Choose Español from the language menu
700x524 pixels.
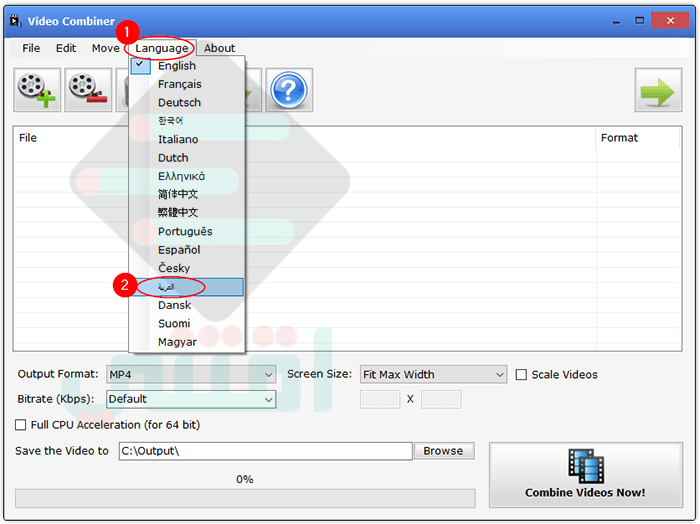pyautogui.click(x=187, y=250)
